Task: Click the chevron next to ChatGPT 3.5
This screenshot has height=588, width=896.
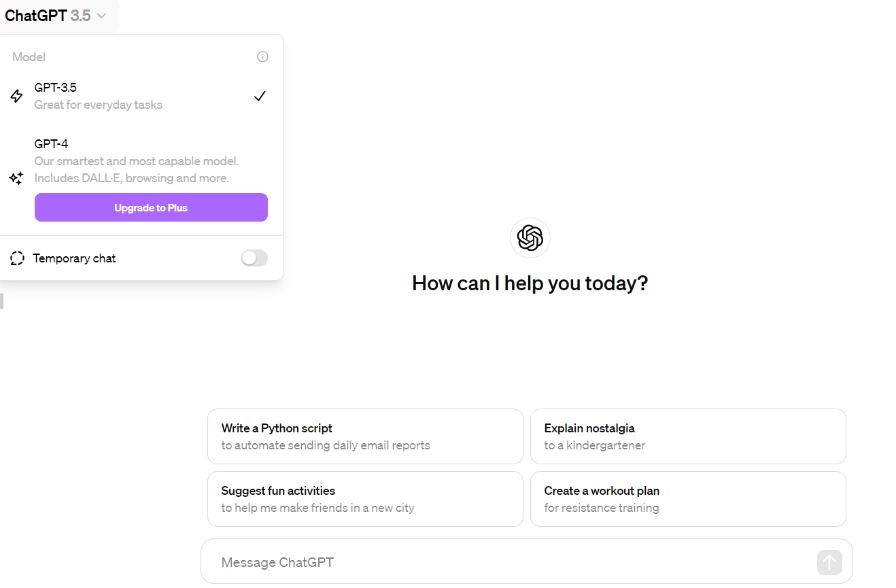Action: 101,16
